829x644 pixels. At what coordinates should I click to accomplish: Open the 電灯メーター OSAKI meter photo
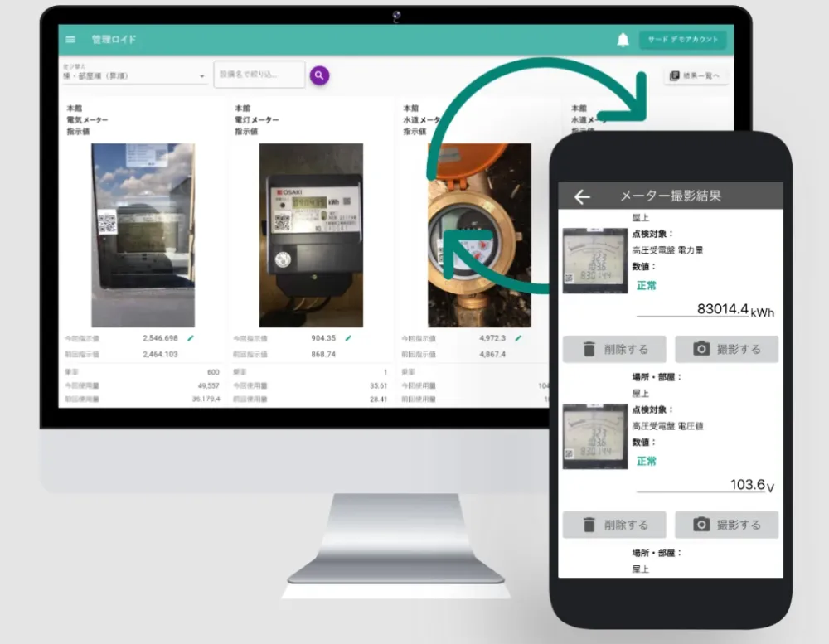pos(311,235)
